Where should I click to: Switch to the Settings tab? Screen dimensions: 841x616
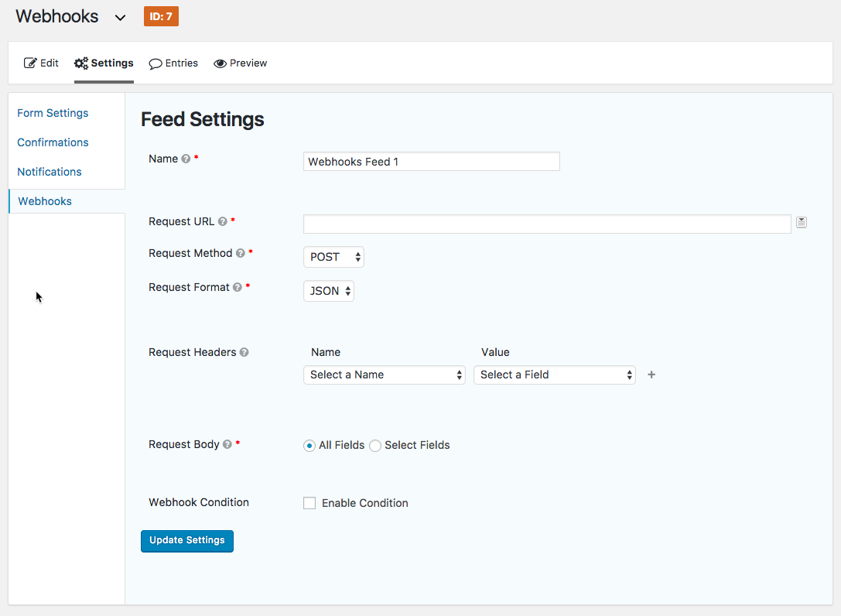point(103,63)
